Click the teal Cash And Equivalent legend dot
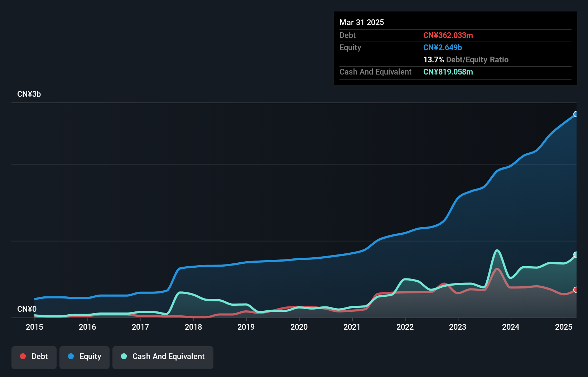Viewport: 588px width, 377px height. pyautogui.click(x=124, y=356)
